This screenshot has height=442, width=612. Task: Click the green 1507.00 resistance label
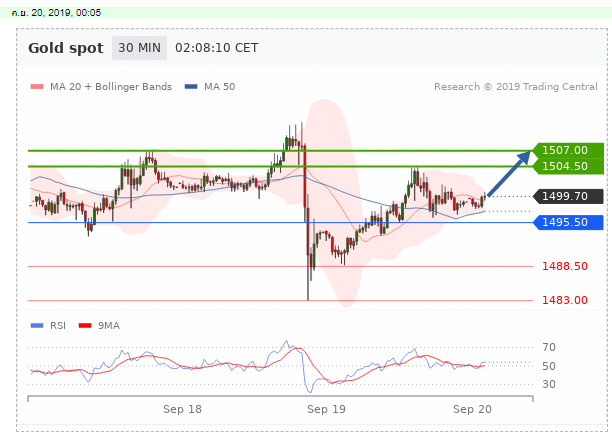click(x=568, y=150)
